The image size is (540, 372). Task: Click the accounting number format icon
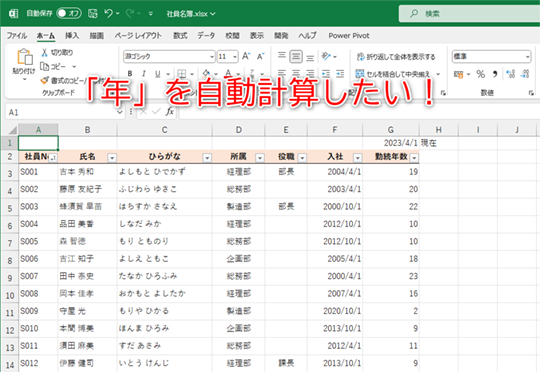(x=458, y=74)
